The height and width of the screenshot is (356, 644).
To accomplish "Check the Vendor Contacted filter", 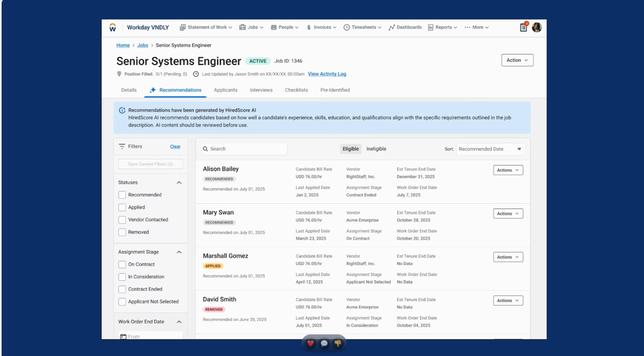I will tap(122, 220).
